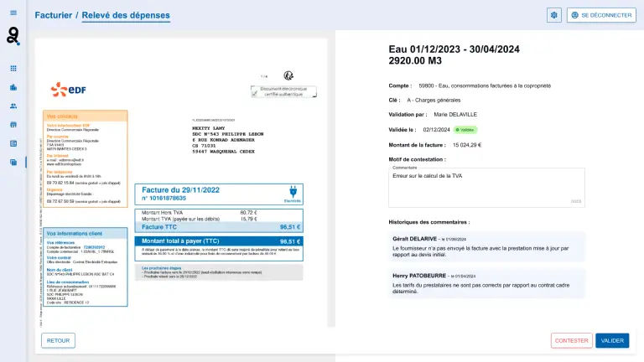Click the title 'Eau 01/12/2023 - 30/04/2024'
The height and width of the screenshot is (362, 644).
(454, 49)
